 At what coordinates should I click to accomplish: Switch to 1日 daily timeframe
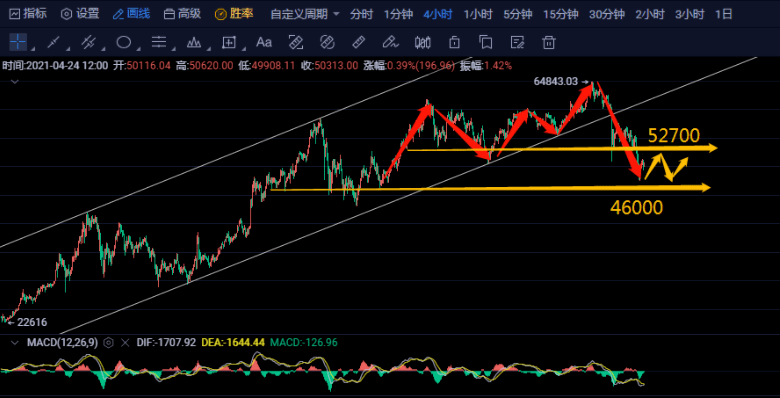click(724, 14)
